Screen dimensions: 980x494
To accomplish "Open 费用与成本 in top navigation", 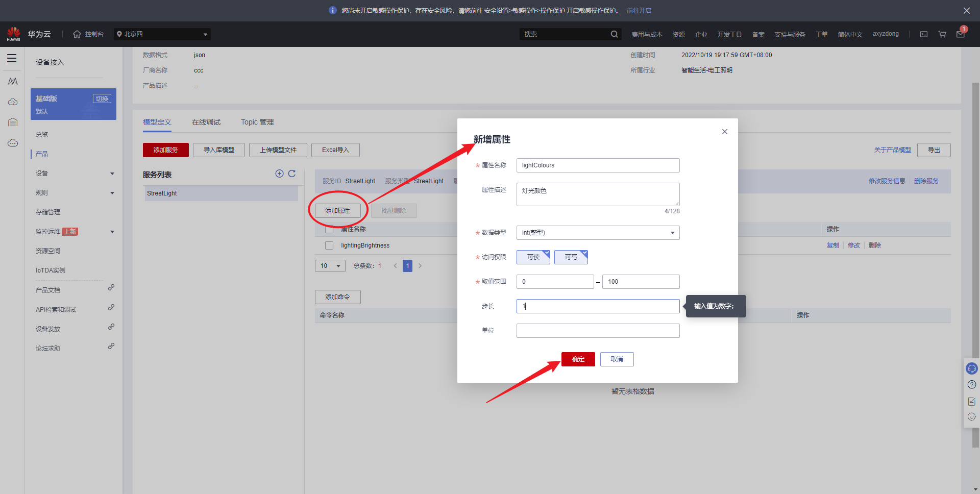I will pos(647,34).
